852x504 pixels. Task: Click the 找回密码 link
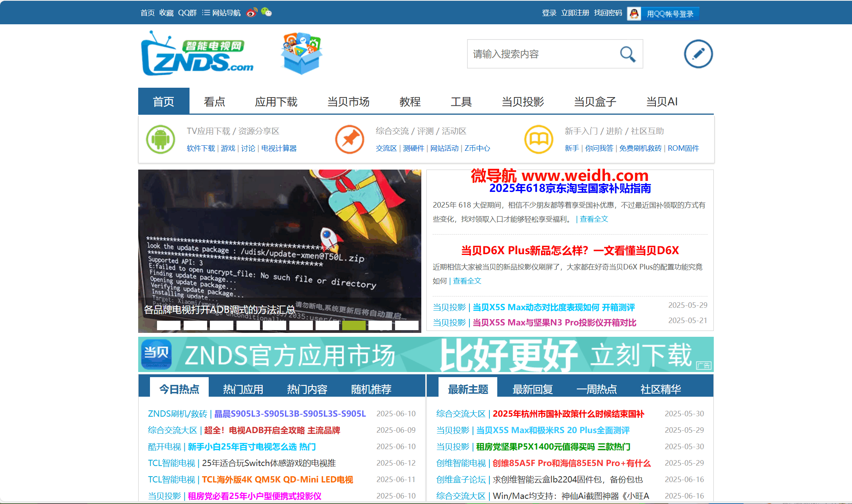(608, 13)
